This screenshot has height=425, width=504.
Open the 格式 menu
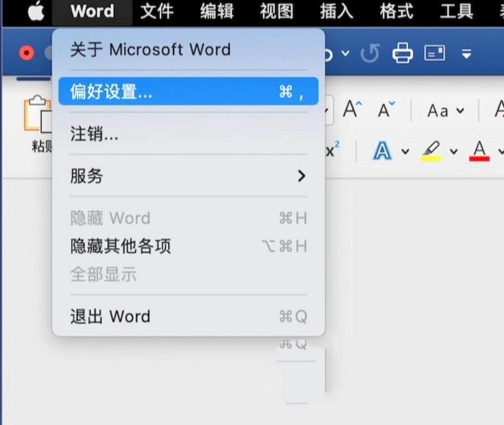click(397, 11)
